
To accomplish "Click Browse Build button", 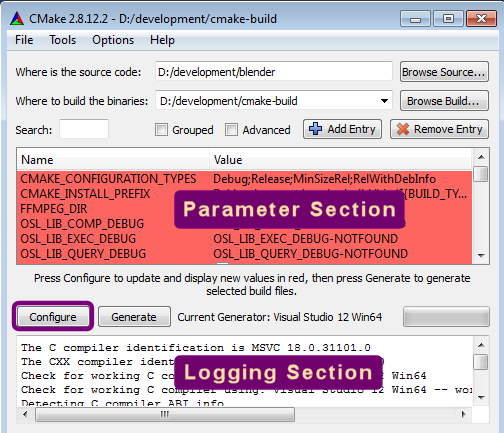I will tap(444, 101).
